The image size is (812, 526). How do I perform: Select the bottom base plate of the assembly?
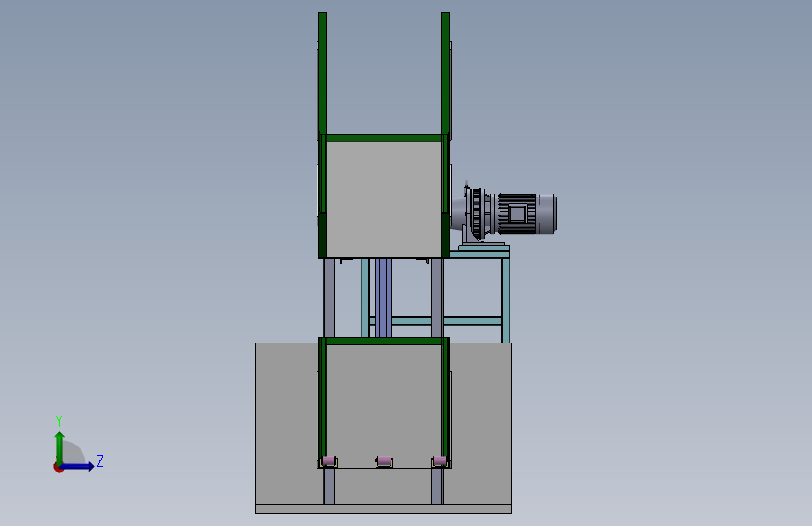(383, 509)
